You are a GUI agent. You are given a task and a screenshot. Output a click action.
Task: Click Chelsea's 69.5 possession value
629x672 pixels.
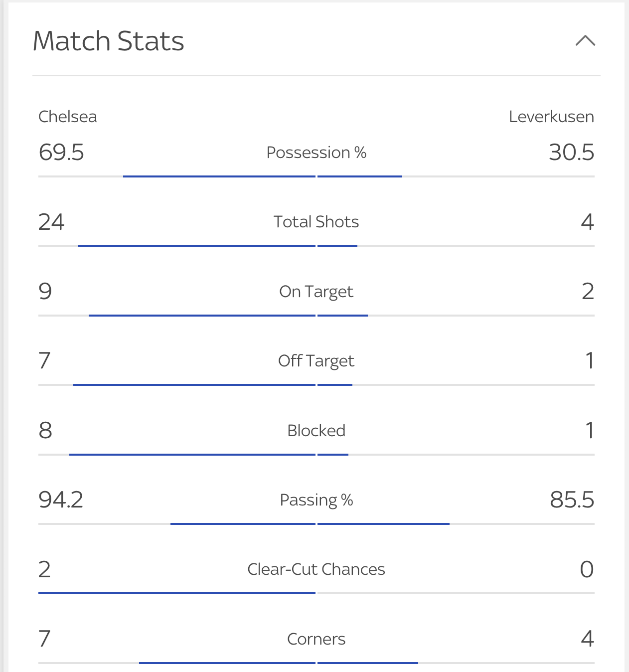[x=61, y=152]
